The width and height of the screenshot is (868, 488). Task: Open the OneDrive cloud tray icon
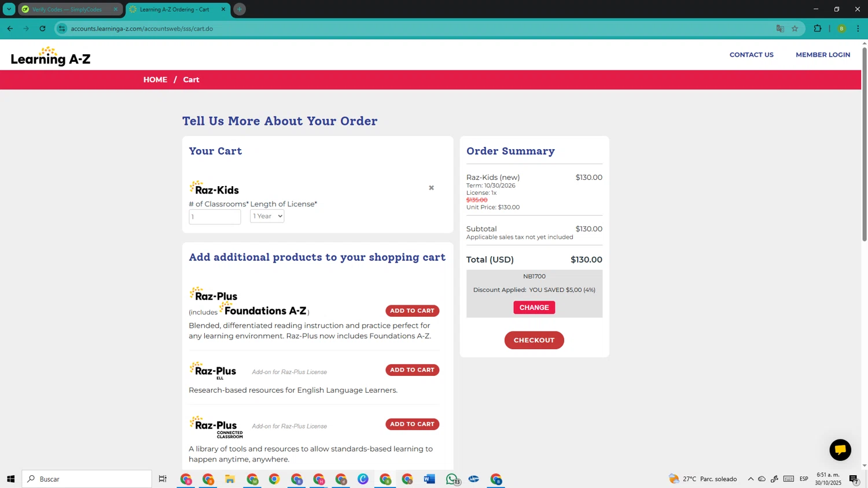762,479
